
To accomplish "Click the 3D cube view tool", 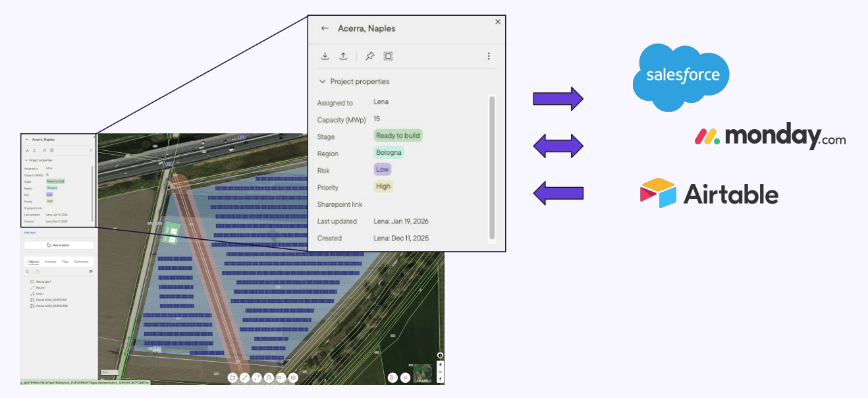I will tap(294, 378).
